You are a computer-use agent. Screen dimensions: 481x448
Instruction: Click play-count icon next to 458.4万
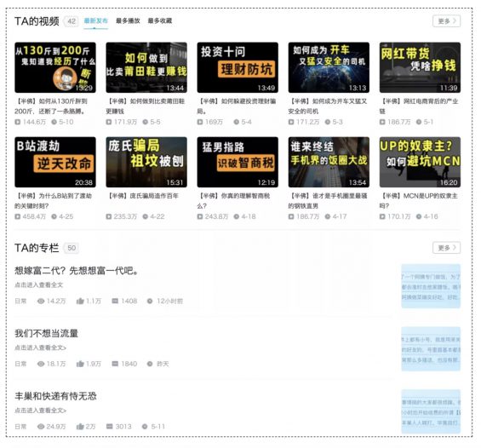tap(18, 216)
